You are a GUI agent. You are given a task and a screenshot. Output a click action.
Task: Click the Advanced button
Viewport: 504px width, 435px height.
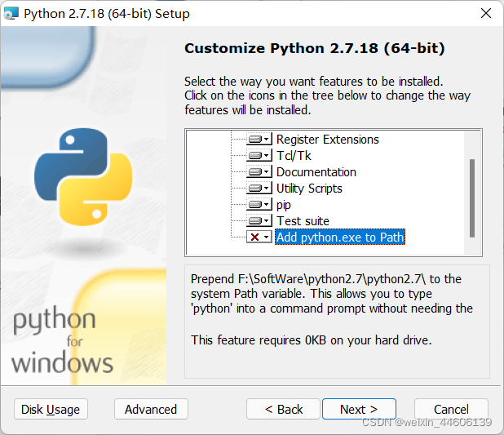151,409
